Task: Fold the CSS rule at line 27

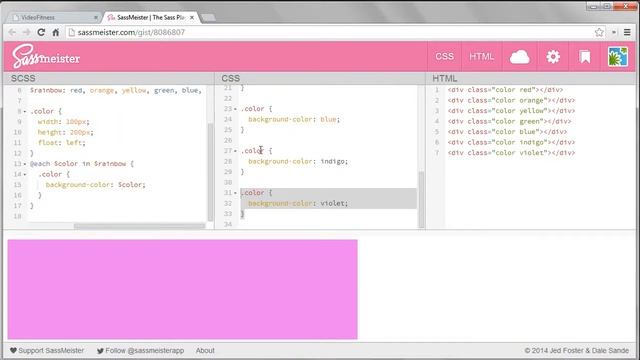Action: click(x=236, y=151)
